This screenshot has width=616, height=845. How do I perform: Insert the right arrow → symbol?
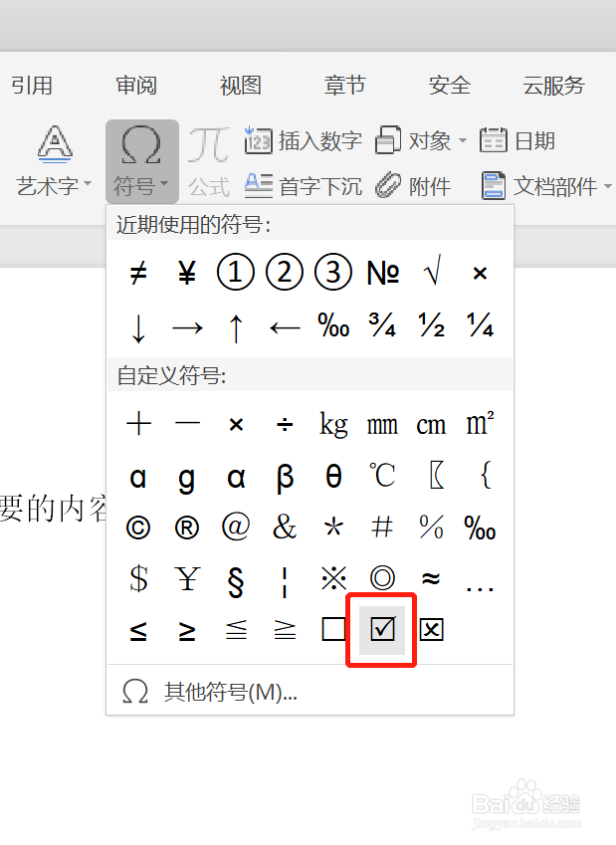(187, 327)
